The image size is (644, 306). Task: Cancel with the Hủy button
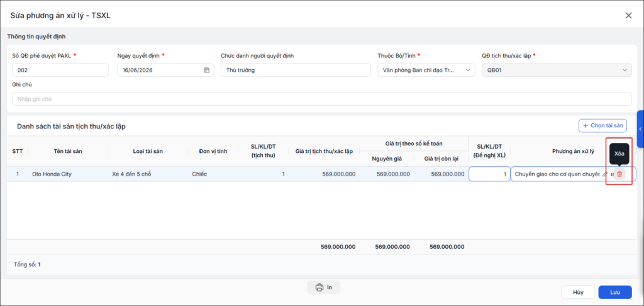coord(579,292)
